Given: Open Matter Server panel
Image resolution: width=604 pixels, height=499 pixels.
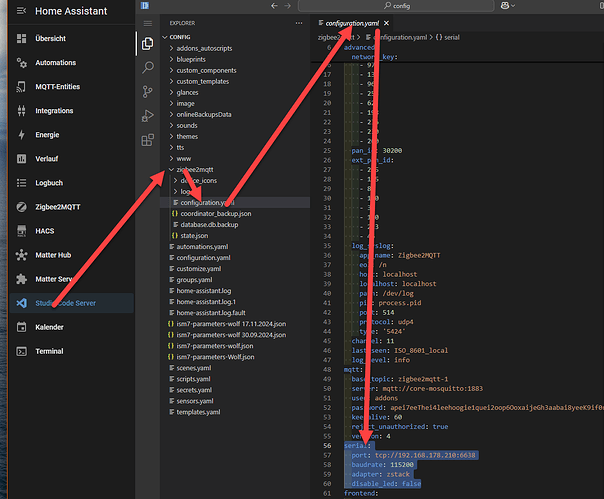Looking at the screenshot, I should 71,279.
